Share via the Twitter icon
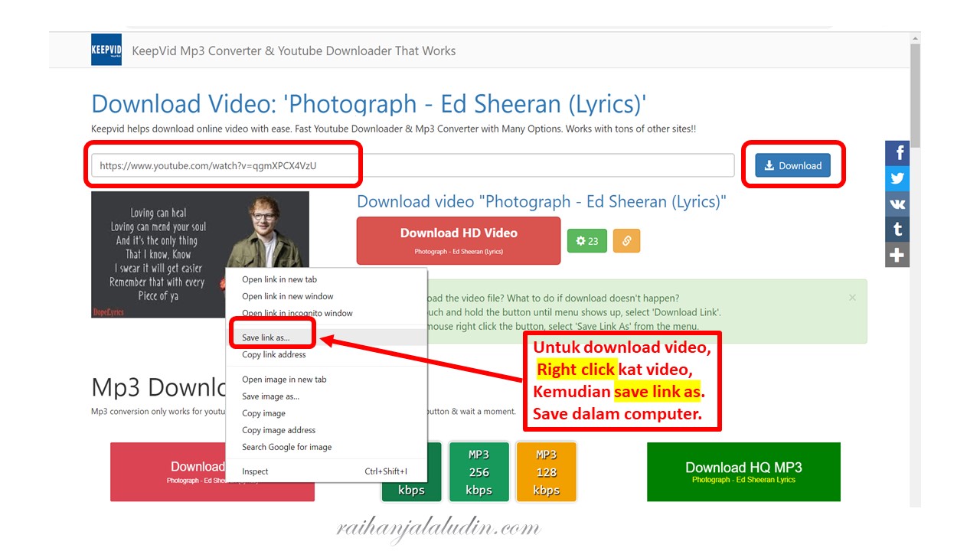Image resolution: width=980 pixels, height=551 pixels. 897,178
